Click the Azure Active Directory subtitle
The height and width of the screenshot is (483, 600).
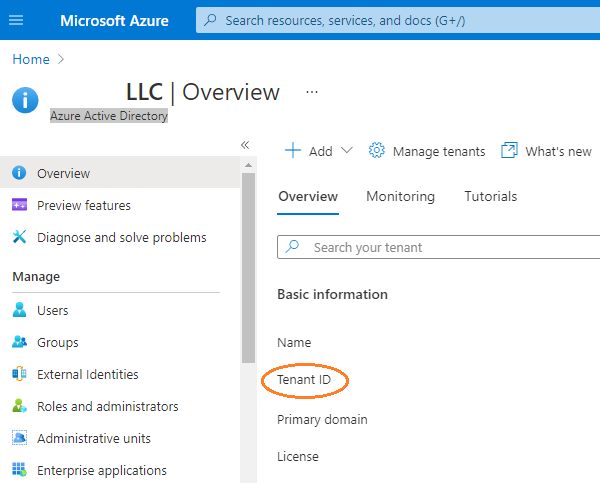click(109, 116)
